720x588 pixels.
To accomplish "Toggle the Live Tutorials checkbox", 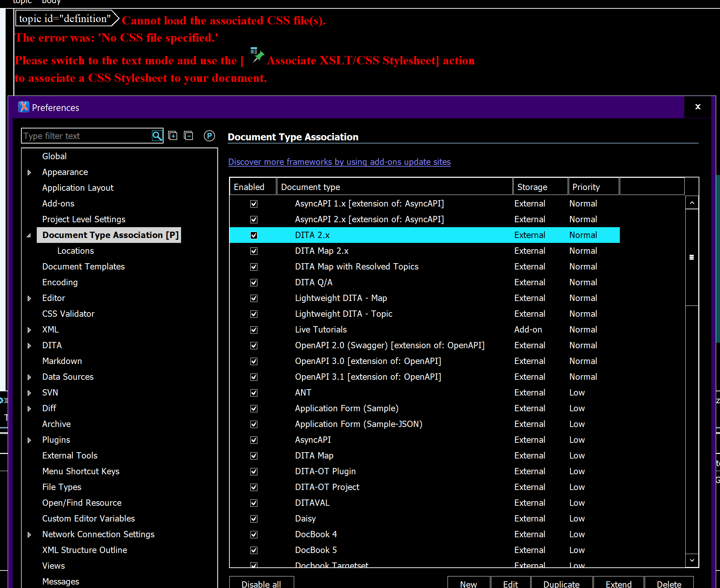I will [x=254, y=330].
